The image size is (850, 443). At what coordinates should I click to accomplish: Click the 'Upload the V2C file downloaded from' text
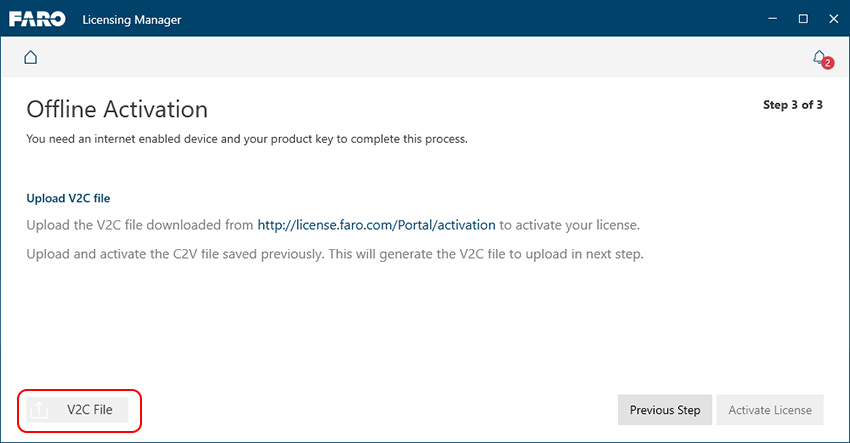coord(140,225)
